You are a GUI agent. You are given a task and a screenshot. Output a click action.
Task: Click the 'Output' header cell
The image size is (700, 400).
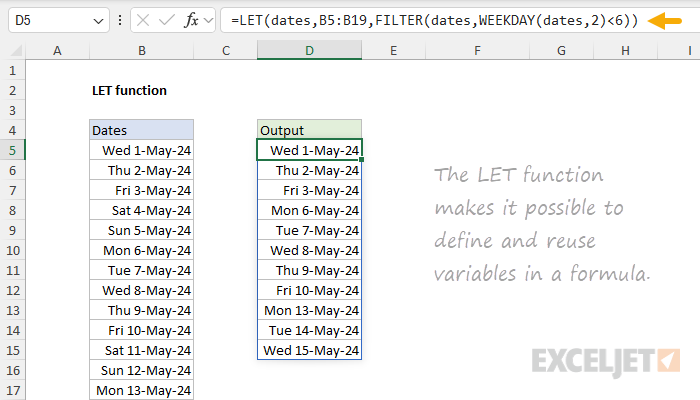[x=309, y=130]
